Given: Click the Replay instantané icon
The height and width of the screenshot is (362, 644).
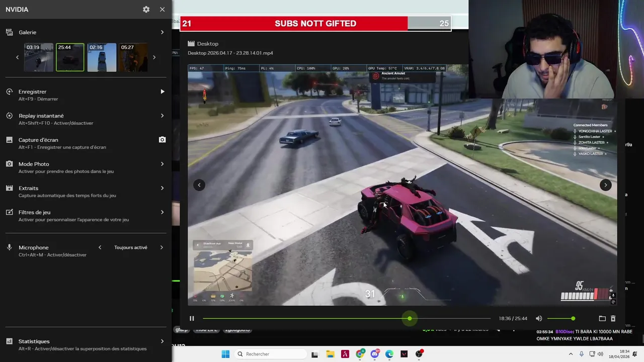Looking at the screenshot, I should 9,116.
